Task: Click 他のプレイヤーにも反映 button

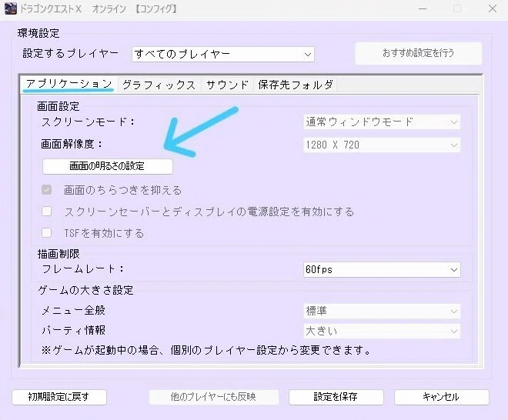Action: coord(214,397)
